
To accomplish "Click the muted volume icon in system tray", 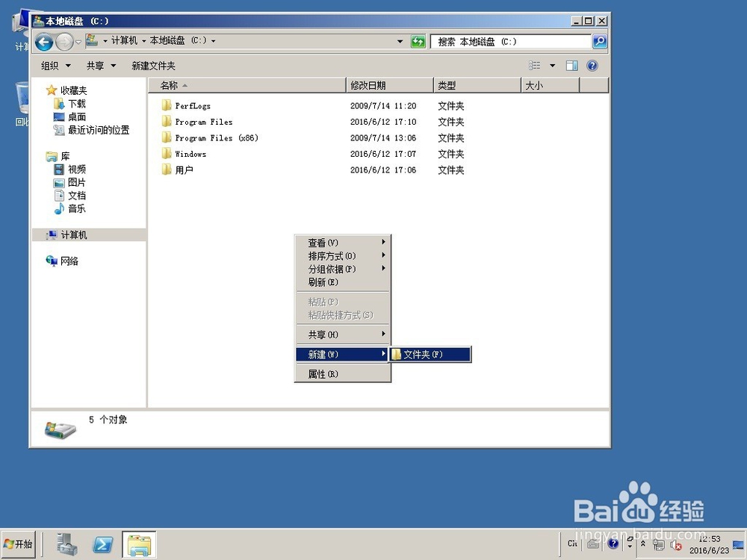I will point(677,544).
